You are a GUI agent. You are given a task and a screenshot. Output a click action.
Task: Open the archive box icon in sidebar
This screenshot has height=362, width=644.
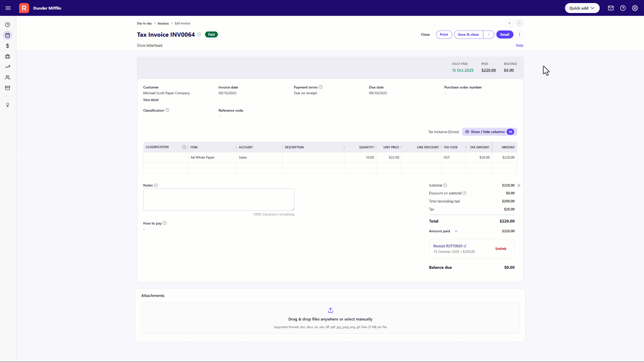(7, 88)
